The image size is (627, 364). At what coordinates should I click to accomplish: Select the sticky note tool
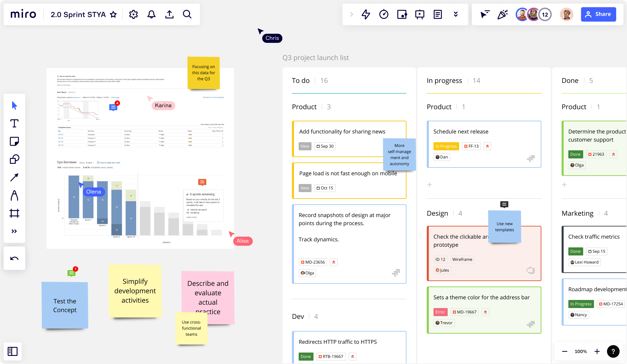[x=14, y=141]
